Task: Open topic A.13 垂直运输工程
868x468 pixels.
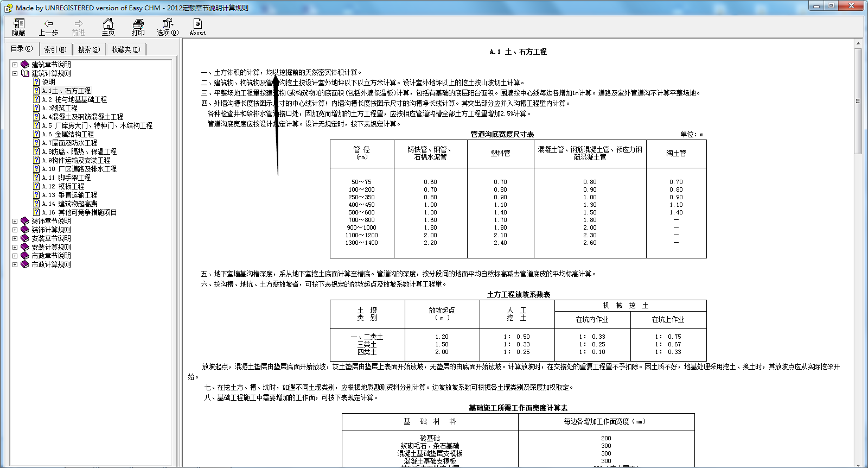Action: click(69, 195)
